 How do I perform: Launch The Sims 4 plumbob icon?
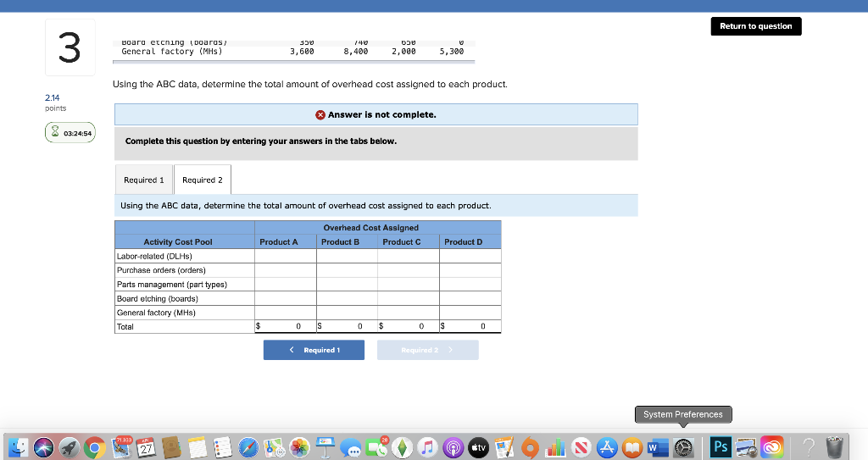403,447
